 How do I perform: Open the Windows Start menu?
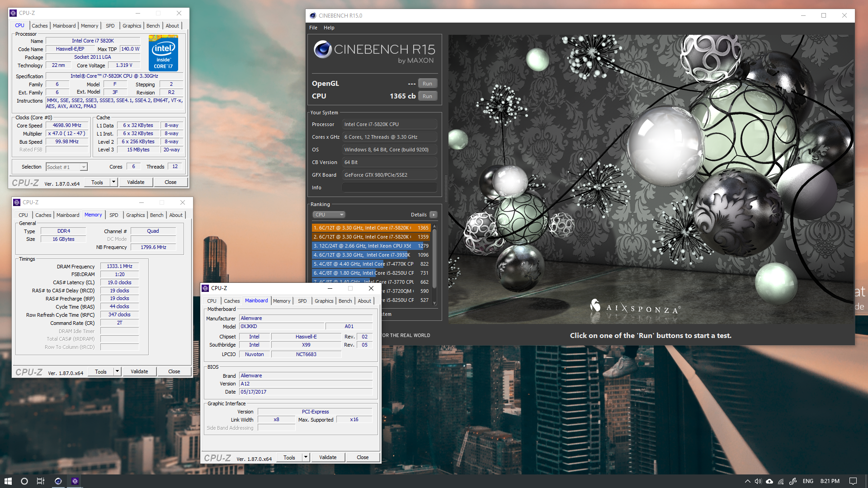(8, 481)
